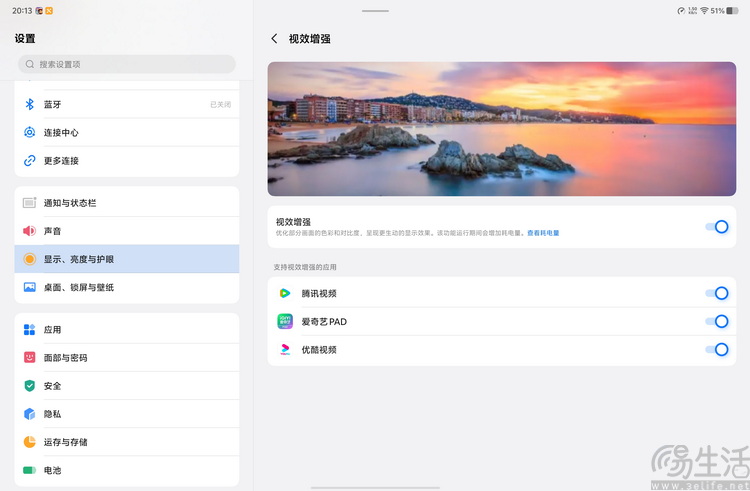Tap the 爱奇艺 PAD app name
This screenshot has width=750, height=491.
click(x=324, y=322)
